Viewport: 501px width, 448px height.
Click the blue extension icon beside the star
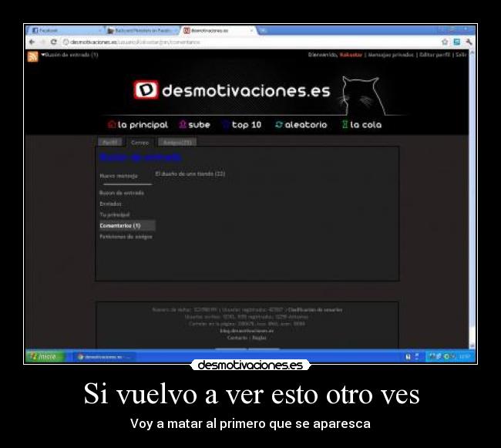point(456,42)
